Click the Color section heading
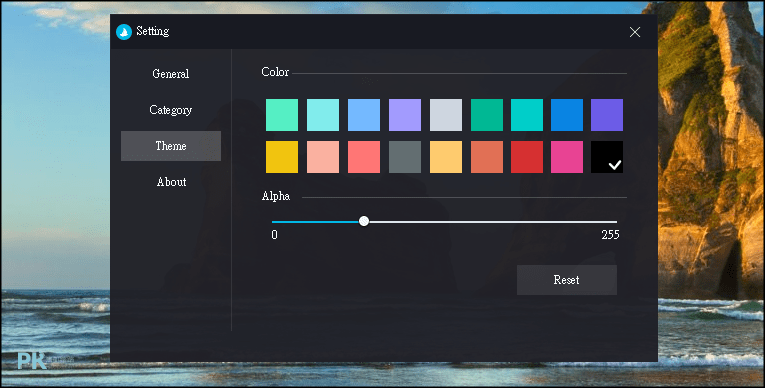Screen dimensions: 765x388 click(275, 72)
